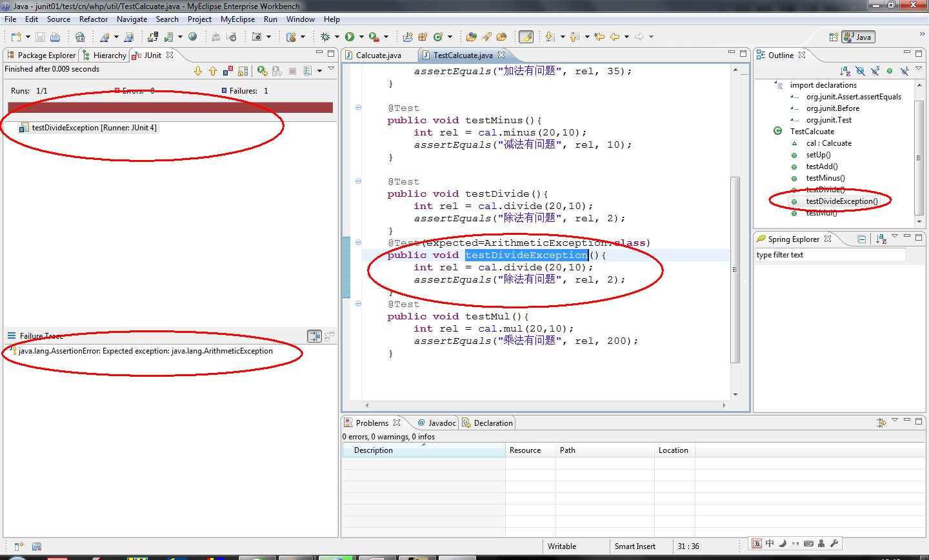Toggle Hide Local Types in Outline

904,71
